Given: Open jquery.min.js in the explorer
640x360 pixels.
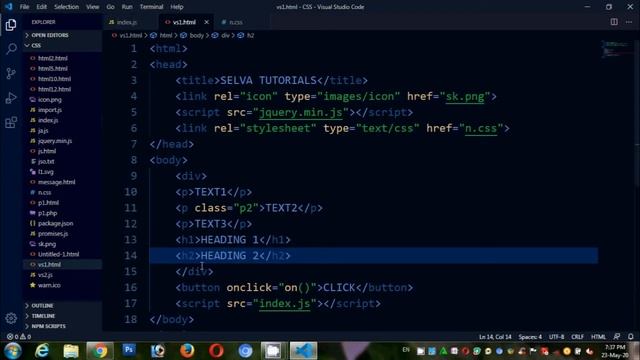Looking at the screenshot, I should pyautogui.click(x=55, y=141).
